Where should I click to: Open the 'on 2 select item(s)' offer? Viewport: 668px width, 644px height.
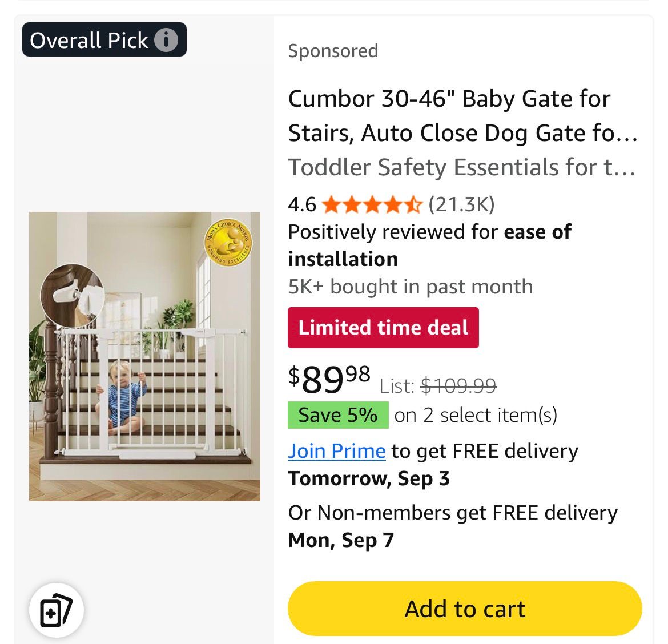[476, 415]
